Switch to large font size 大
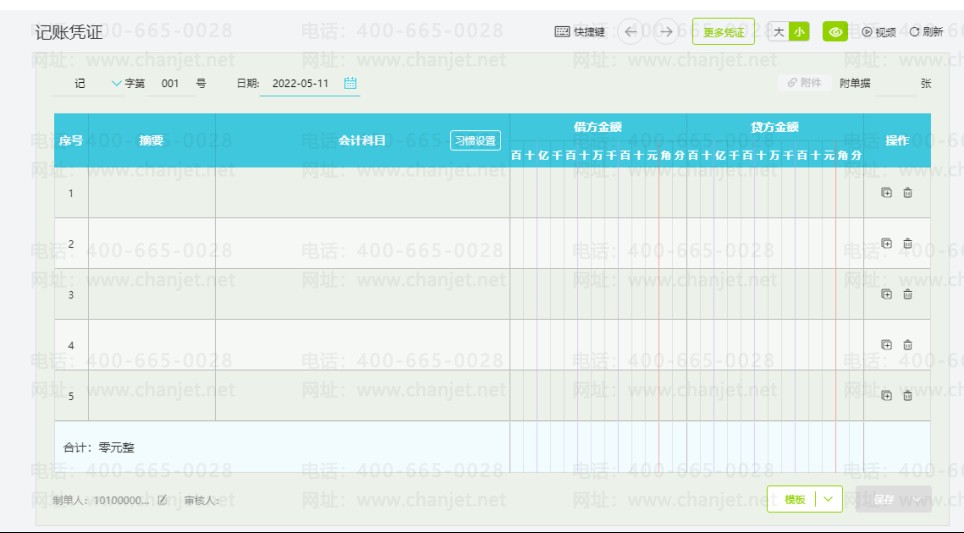The height and width of the screenshot is (533, 964). pyautogui.click(x=778, y=31)
